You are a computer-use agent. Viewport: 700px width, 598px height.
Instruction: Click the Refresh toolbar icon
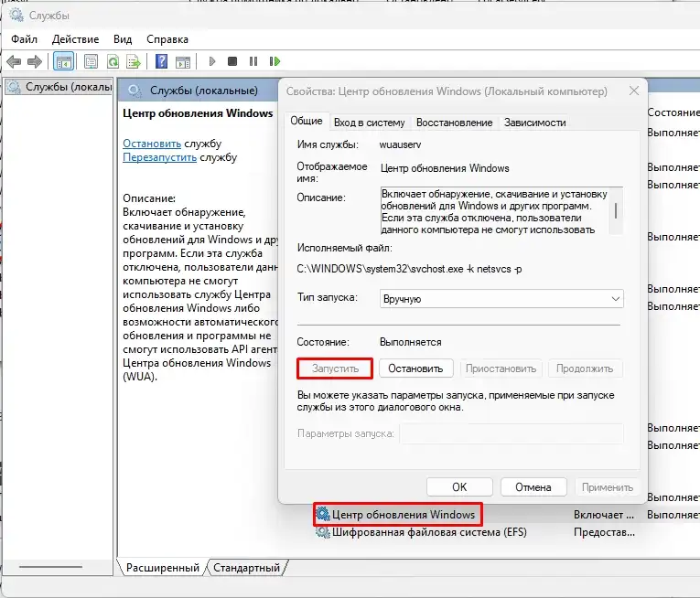(x=113, y=61)
